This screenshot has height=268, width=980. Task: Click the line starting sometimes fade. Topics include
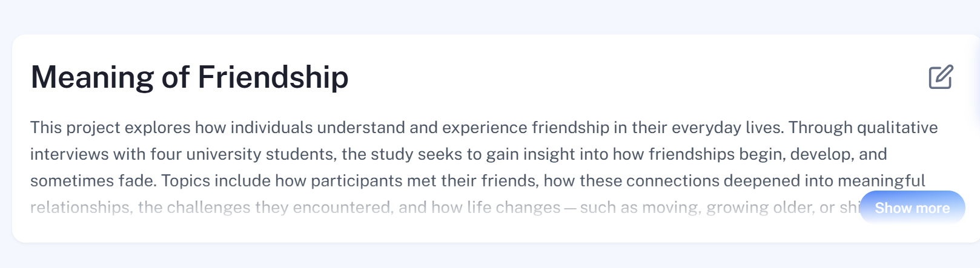[x=478, y=181]
